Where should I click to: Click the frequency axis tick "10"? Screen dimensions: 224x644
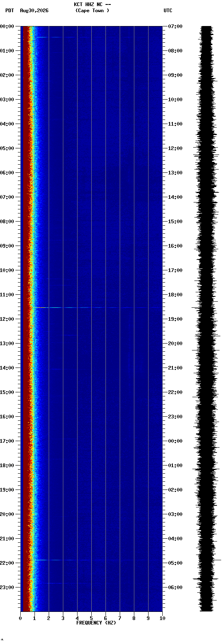pos(162,618)
